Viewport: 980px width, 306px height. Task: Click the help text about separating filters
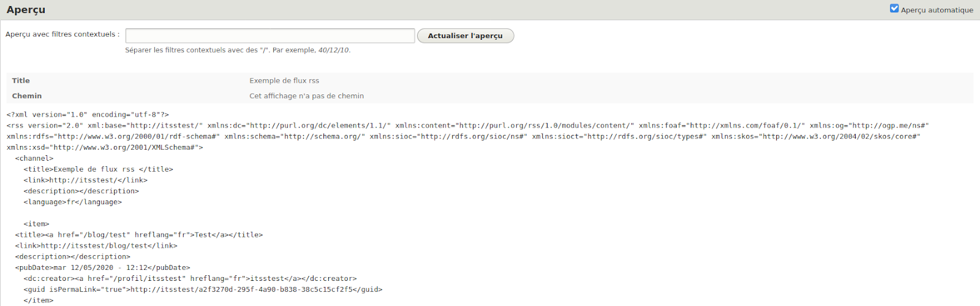[x=238, y=50]
